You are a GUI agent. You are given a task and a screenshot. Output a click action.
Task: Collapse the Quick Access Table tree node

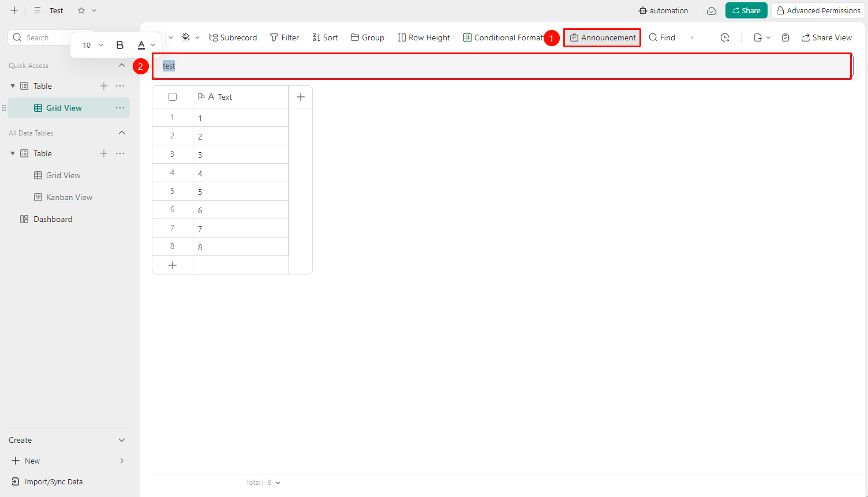click(13, 86)
